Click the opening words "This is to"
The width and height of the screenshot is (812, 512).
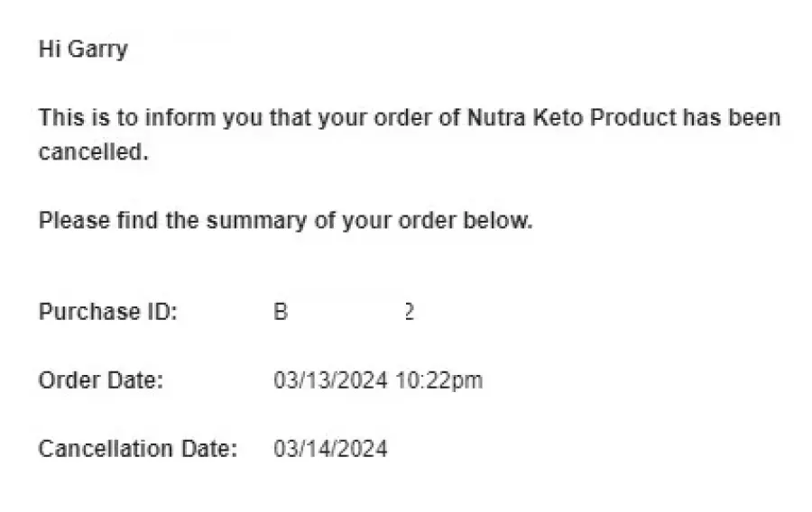88,117
